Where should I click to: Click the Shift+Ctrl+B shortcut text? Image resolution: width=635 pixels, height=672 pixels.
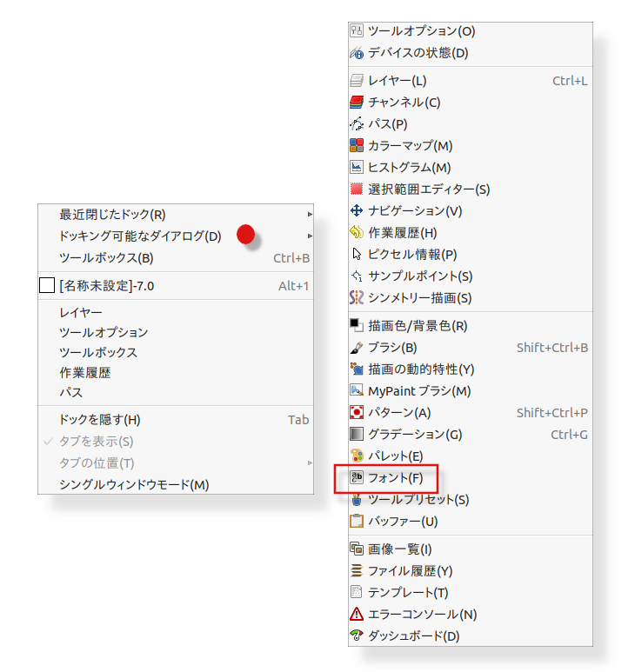pyautogui.click(x=552, y=348)
